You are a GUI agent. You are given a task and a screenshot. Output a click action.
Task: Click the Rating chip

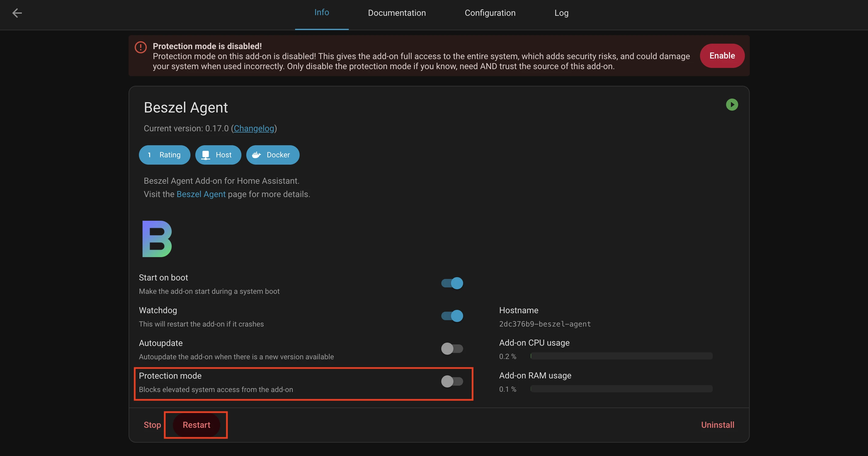(164, 155)
